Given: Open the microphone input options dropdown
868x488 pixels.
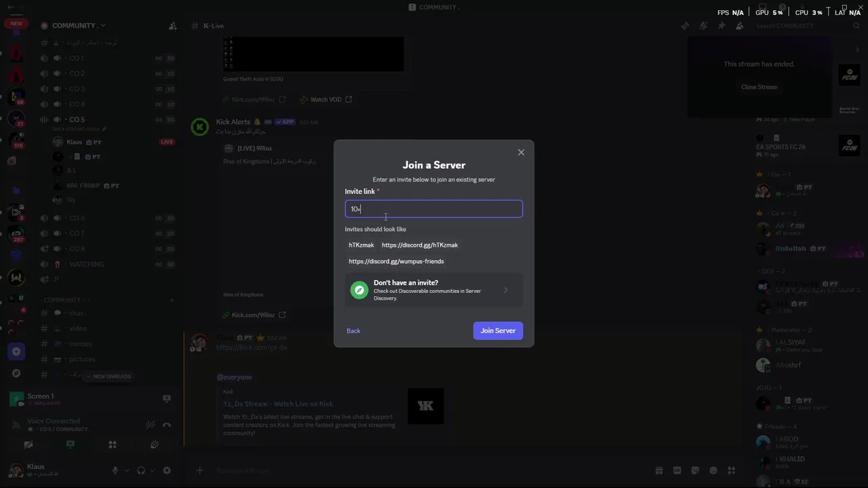Looking at the screenshot, I should (x=126, y=470).
